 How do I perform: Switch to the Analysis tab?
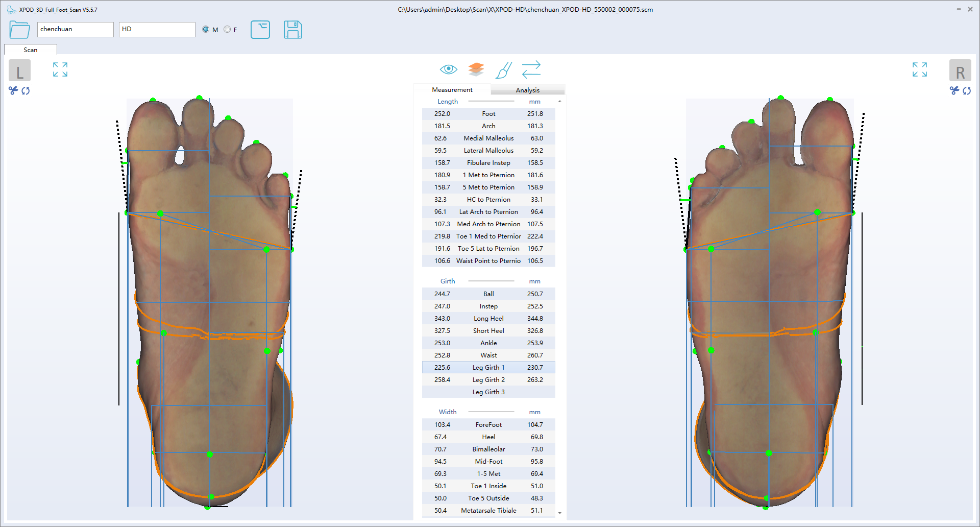527,90
